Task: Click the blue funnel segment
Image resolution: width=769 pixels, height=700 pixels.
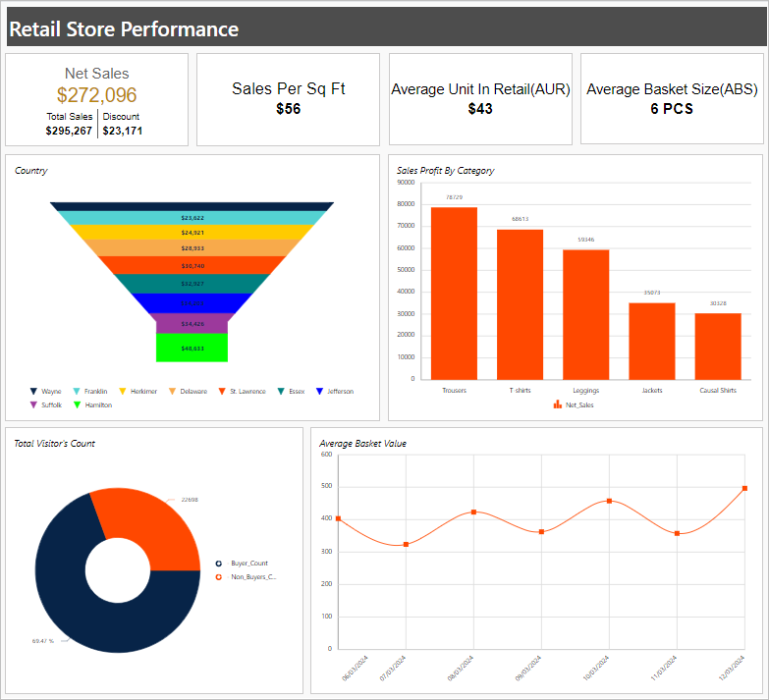Action: coord(192,303)
